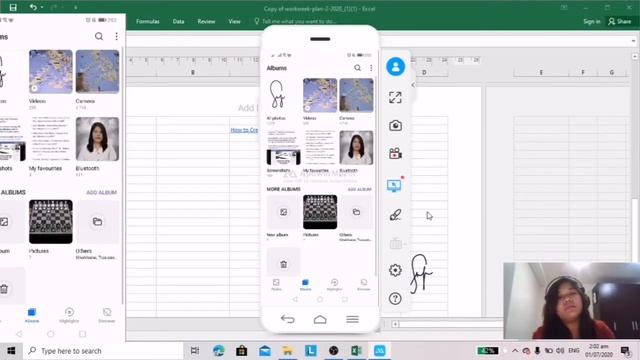Tap ADD ALBUM in left gallery window
Screen dimensions: 640x360
coord(102,192)
